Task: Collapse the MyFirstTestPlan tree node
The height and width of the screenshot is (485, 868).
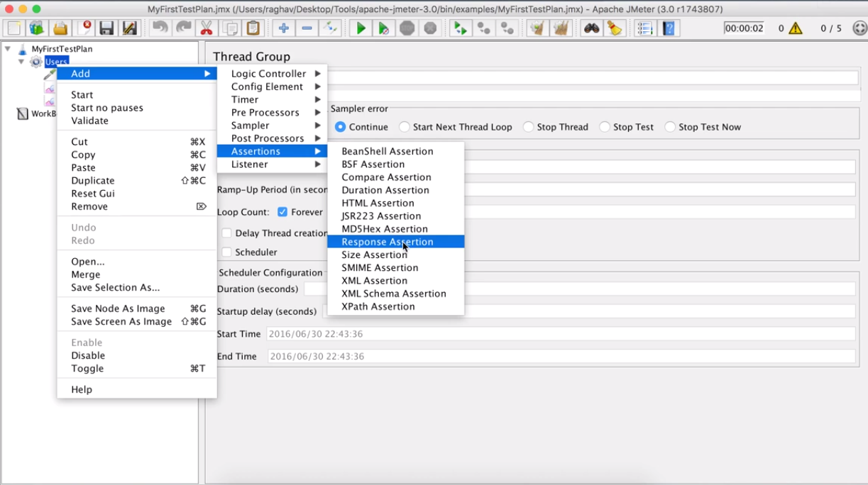Action: tap(8, 49)
